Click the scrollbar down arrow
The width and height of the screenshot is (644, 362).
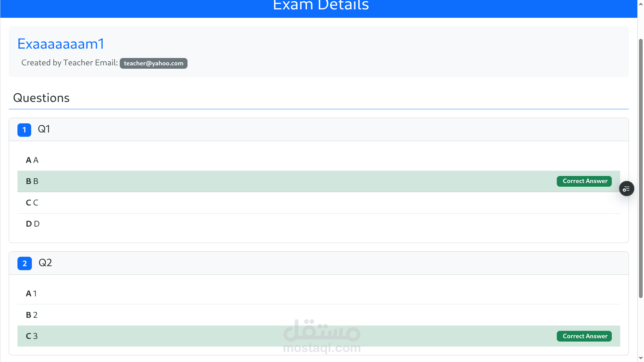[x=641, y=359]
